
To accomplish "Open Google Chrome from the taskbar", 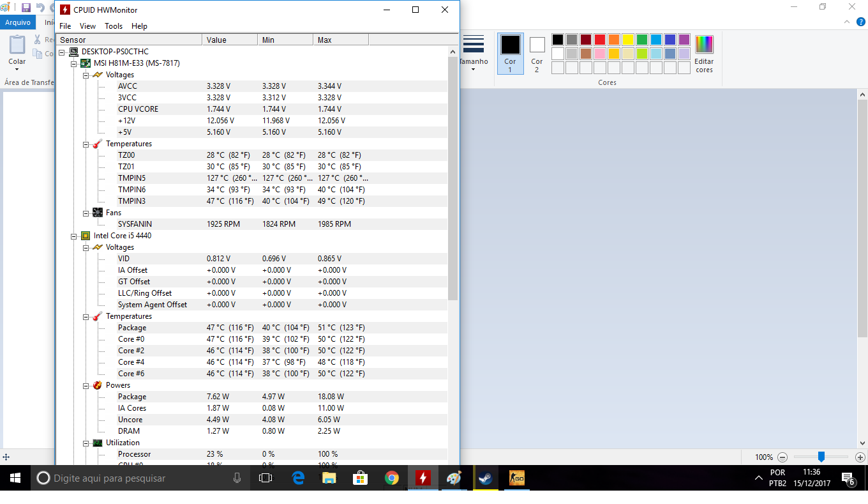I will click(391, 478).
